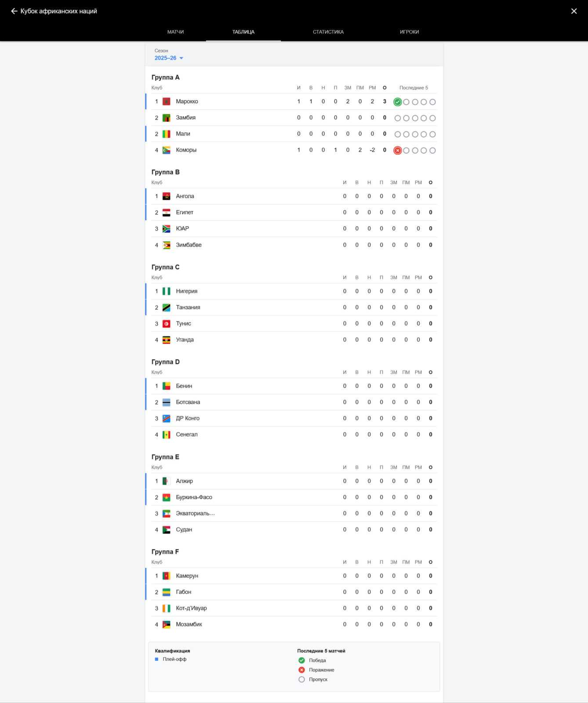Image resolution: width=588 pixels, height=703 pixels.
Task: Click the Победа legend checkmark icon
Action: [x=301, y=660]
